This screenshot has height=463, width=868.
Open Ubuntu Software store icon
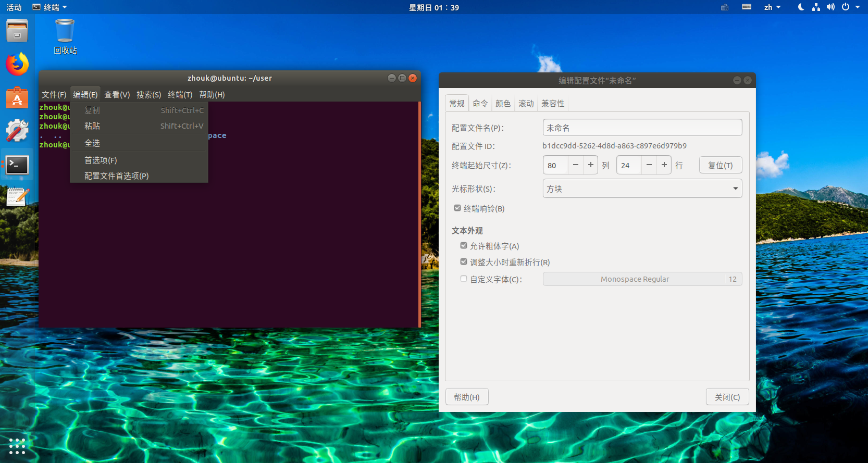pos(17,97)
